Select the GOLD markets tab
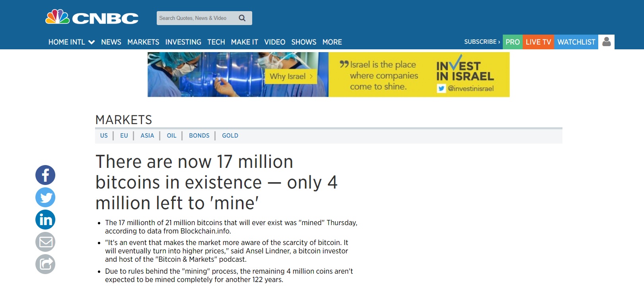 pos(230,136)
